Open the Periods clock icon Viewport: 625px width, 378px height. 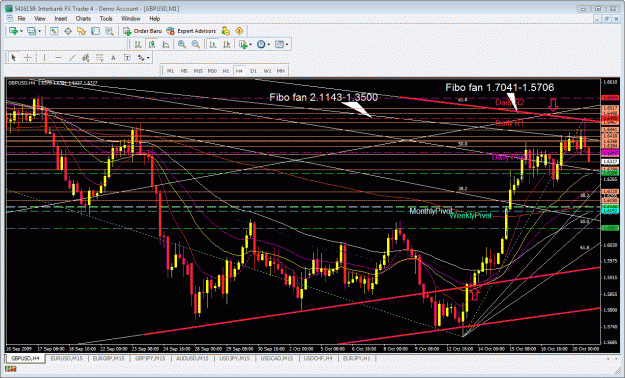point(261,45)
